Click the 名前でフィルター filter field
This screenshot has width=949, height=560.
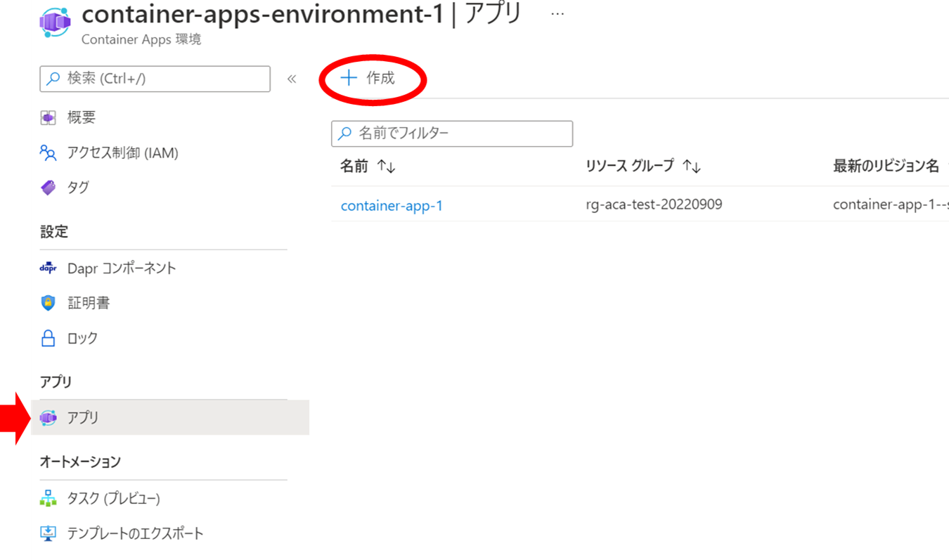452,134
